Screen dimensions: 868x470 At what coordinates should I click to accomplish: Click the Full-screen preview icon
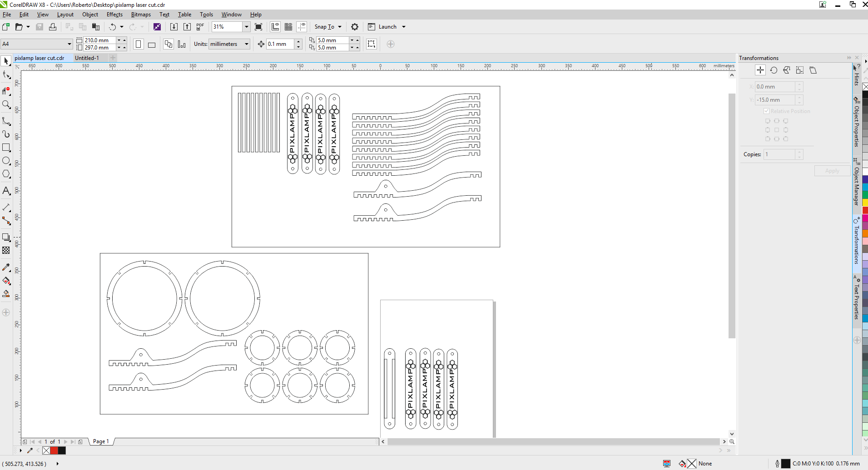click(258, 27)
